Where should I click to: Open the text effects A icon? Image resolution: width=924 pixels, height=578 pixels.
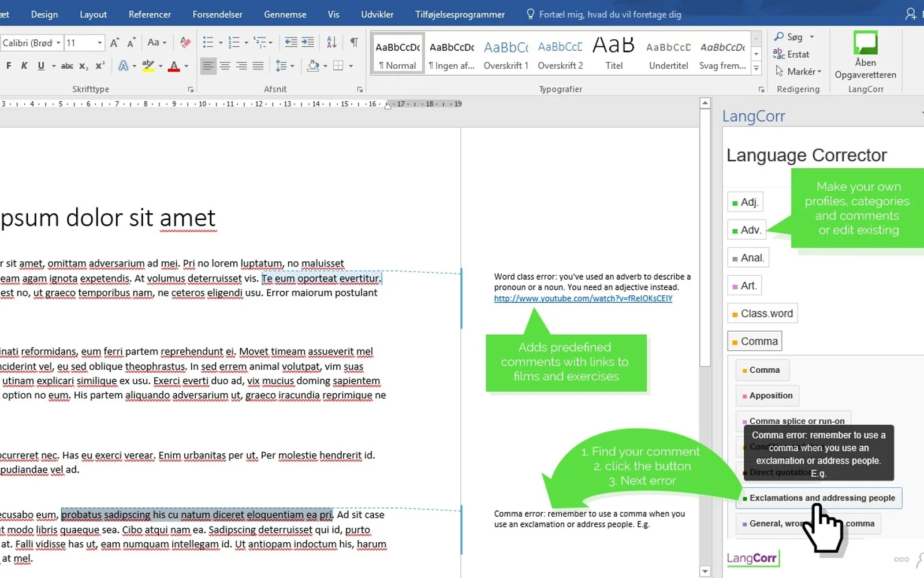(123, 66)
